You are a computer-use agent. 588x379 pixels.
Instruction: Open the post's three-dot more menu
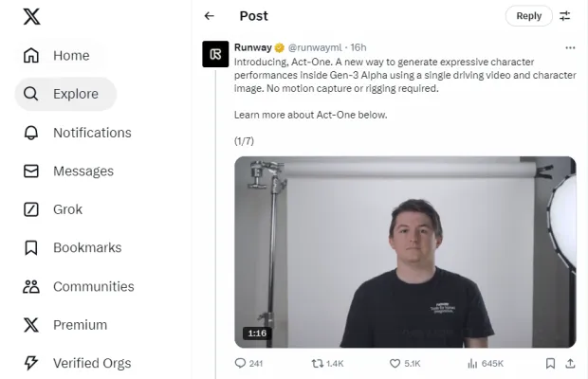click(x=570, y=47)
